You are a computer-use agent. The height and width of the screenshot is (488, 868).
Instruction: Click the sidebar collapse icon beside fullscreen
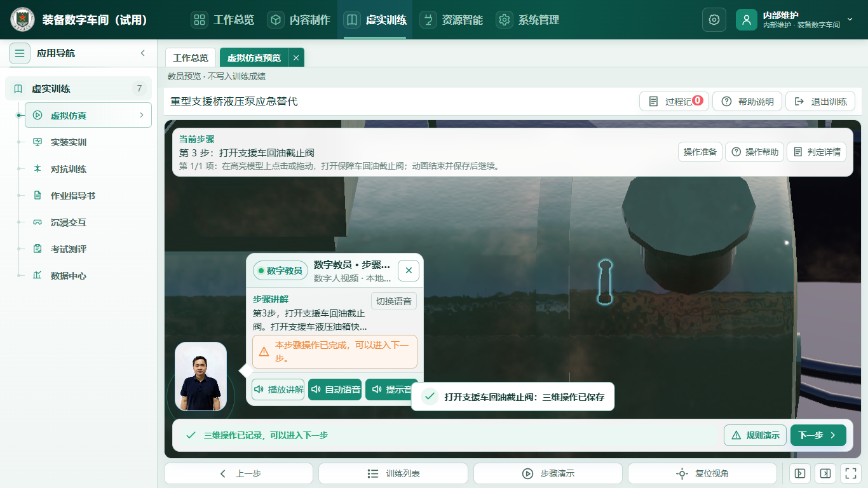pos(825,473)
